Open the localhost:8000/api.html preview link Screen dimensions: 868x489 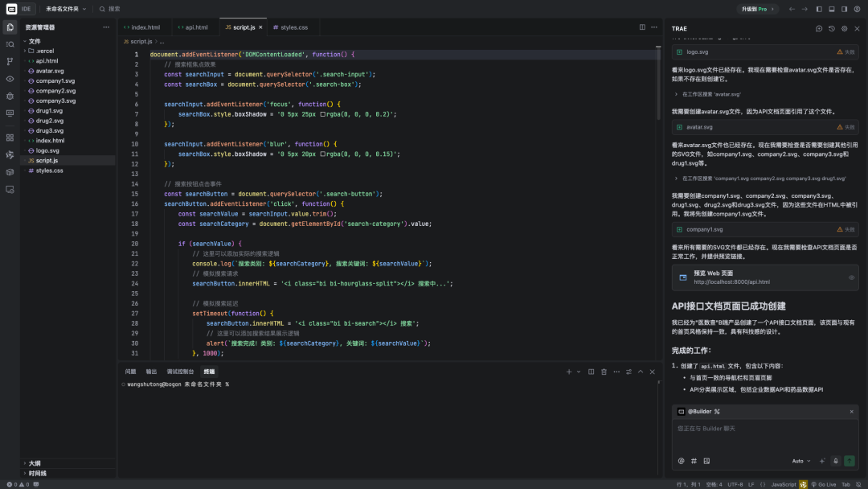[731, 281]
